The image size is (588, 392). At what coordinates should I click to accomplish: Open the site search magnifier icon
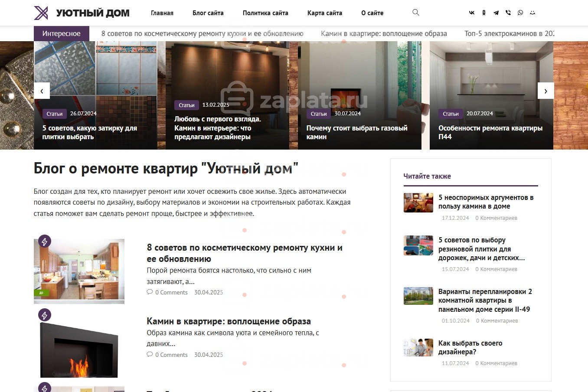pyautogui.click(x=415, y=13)
